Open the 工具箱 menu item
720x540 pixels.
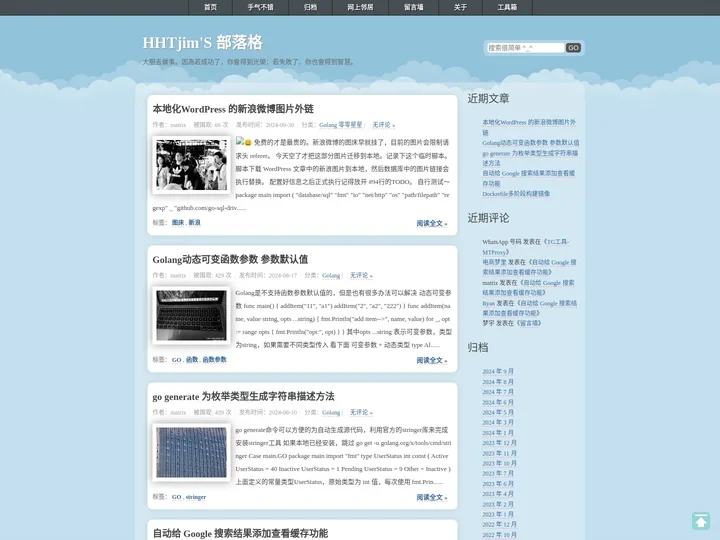(x=507, y=7)
